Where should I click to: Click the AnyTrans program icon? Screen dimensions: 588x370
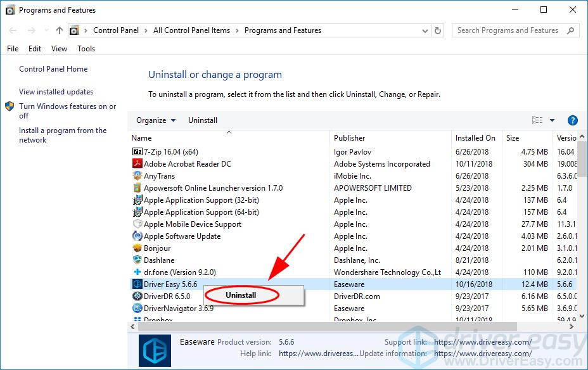pos(139,175)
